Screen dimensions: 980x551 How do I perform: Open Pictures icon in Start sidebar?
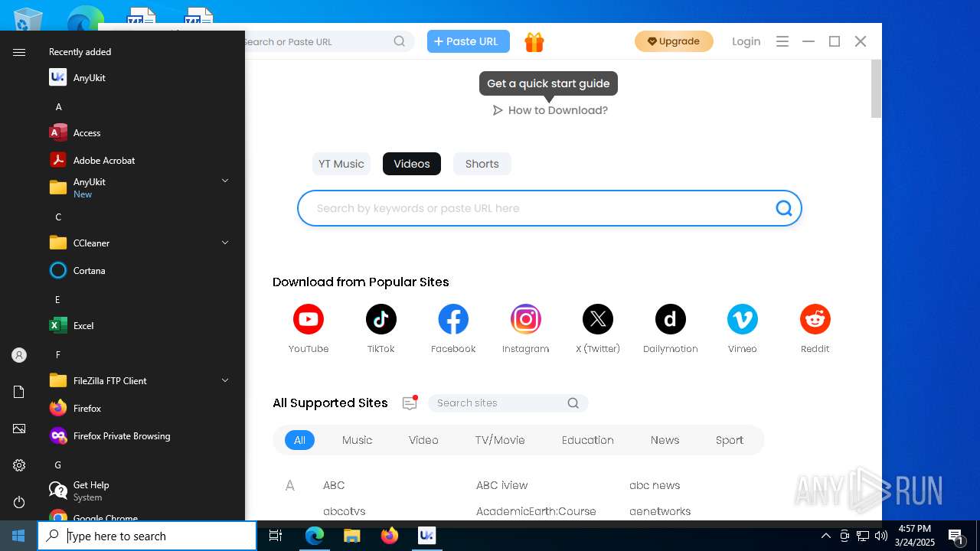pos(19,429)
